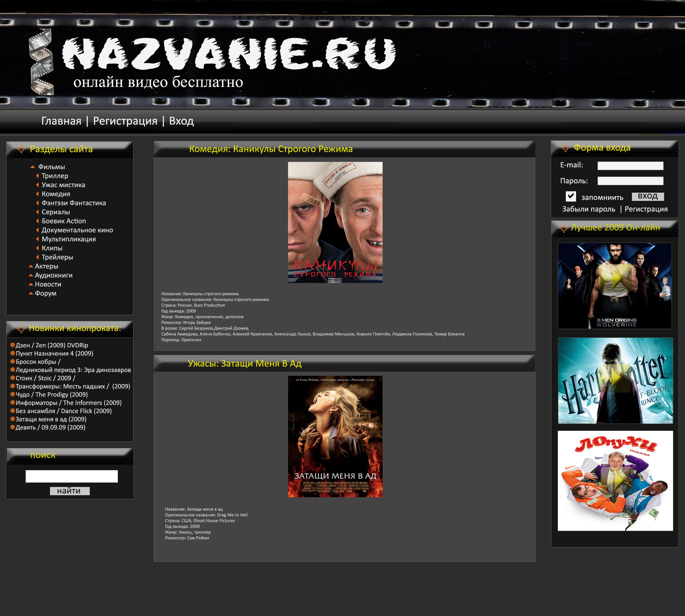Open the Регистрация menu item
Screen dimensions: 685x616
tap(125, 120)
